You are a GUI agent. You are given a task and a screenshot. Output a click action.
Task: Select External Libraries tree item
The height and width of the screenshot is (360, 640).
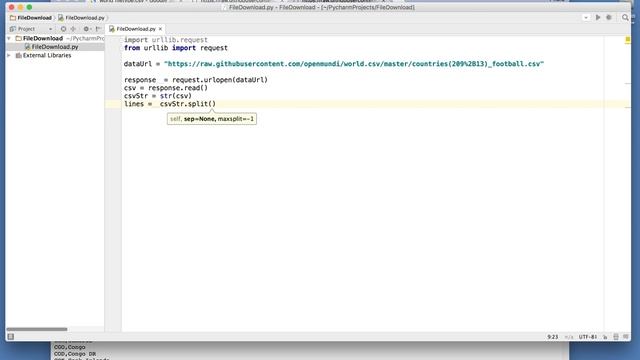(x=47, y=56)
